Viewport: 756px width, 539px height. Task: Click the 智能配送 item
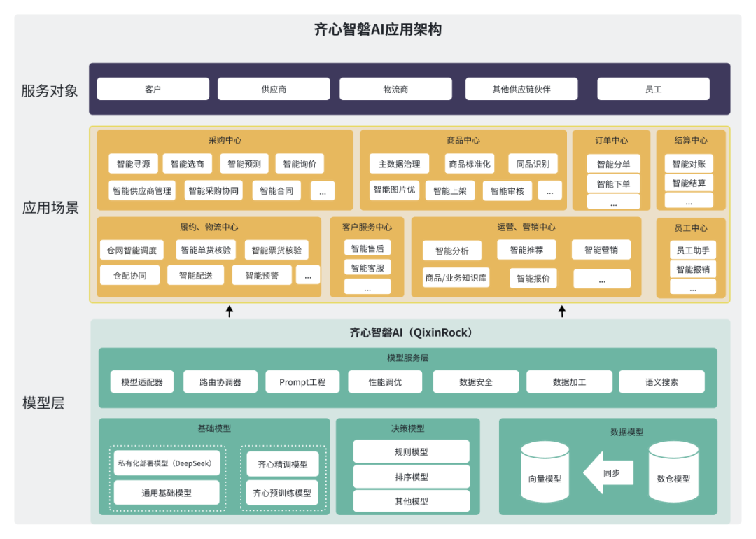click(x=196, y=275)
